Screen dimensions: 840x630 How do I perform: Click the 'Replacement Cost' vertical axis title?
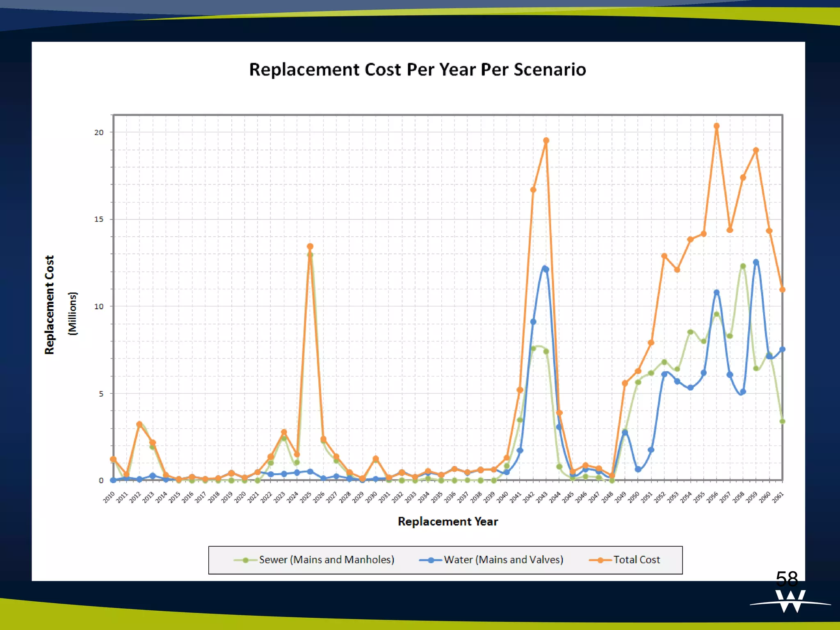(50, 305)
